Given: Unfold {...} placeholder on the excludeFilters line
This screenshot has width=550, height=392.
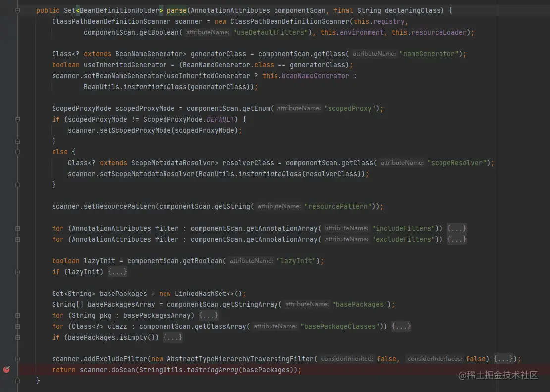Looking at the screenshot, I should (457, 239).
